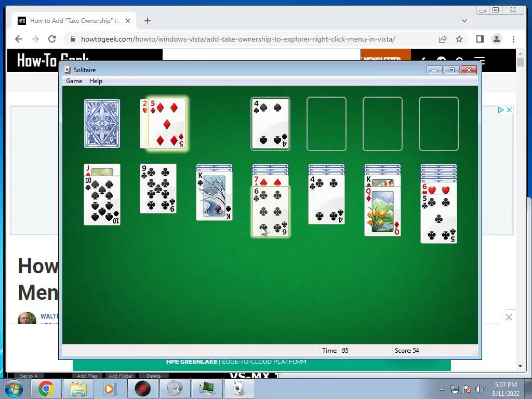
Task: Click the fourth empty foundation slot
Action: pos(438,124)
